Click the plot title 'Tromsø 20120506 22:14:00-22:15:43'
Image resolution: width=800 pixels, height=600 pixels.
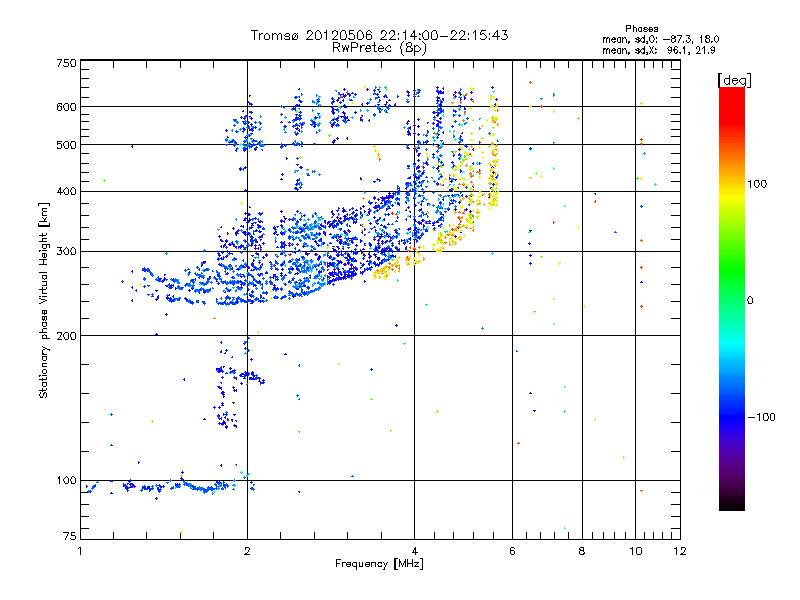(x=379, y=35)
